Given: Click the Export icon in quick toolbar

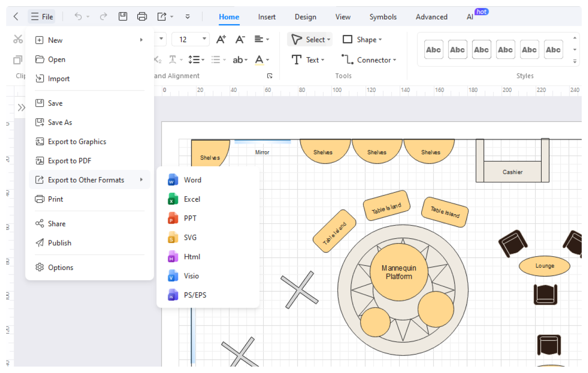Looking at the screenshot, I should [x=162, y=17].
